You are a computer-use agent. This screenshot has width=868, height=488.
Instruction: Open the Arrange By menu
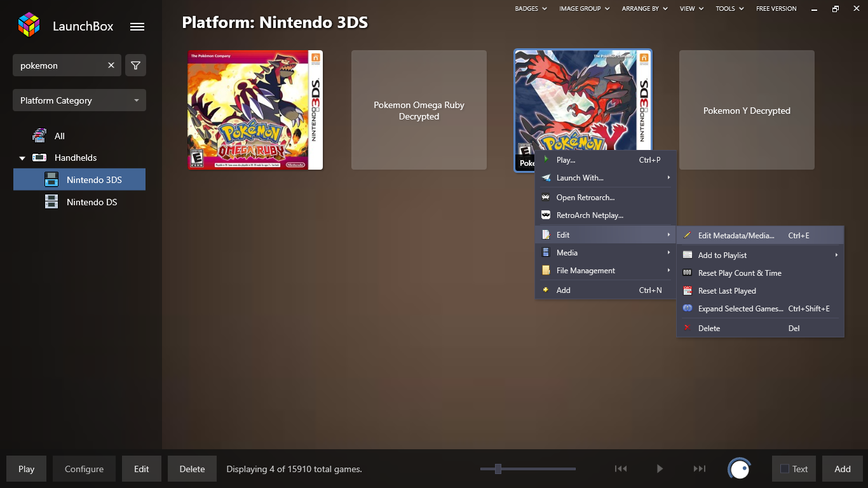coord(645,8)
